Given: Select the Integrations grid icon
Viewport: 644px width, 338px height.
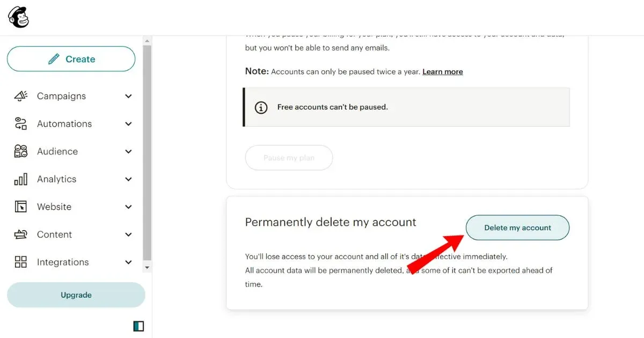Looking at the screenshot, I should coord(20,262).
